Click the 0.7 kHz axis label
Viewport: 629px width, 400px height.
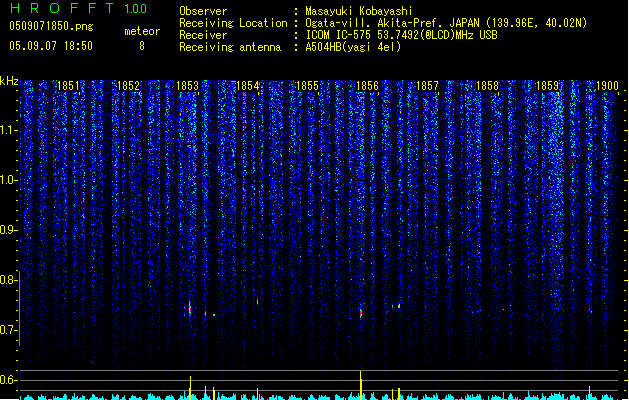[x=9, y=330]
